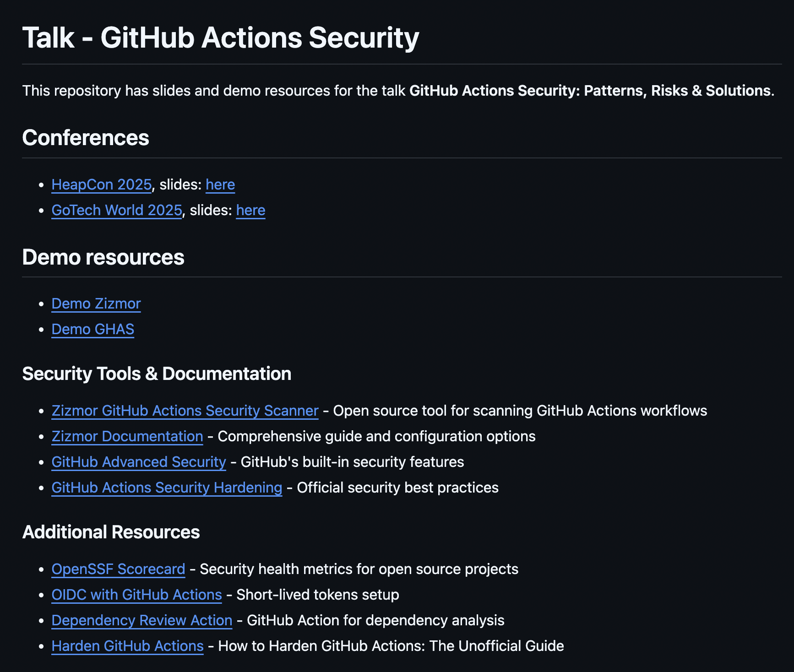Click the Security Tools & Documentation heading
Viewport: 794px width, 672px height.
tap(157, 374)
